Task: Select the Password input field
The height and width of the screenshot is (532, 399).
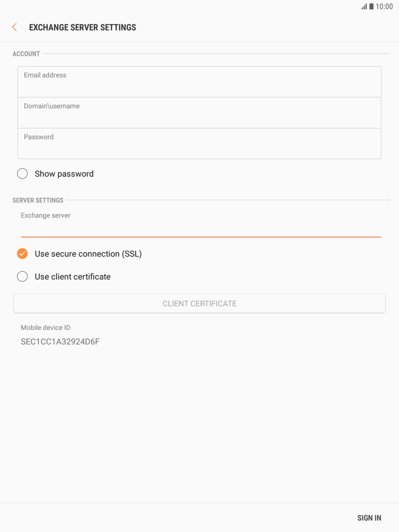Action: pyautogui.click(x=199, y=144)
